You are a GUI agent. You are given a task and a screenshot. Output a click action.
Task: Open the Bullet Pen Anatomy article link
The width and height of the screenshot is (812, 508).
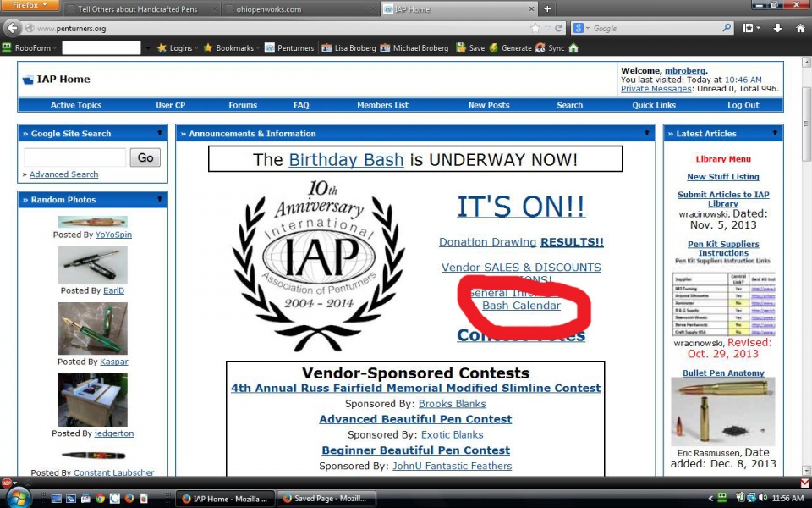723,373
